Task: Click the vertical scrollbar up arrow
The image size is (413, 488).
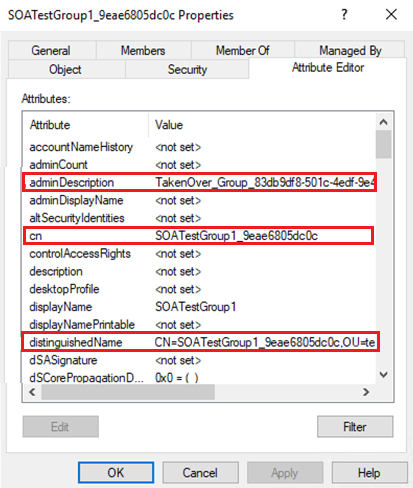Action: click(x=384, y=122)
